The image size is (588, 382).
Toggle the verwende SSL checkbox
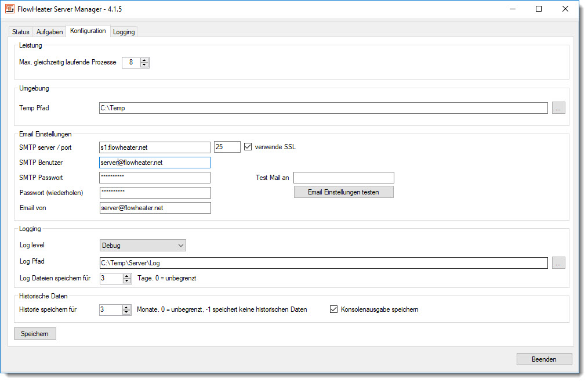point(248,147)
